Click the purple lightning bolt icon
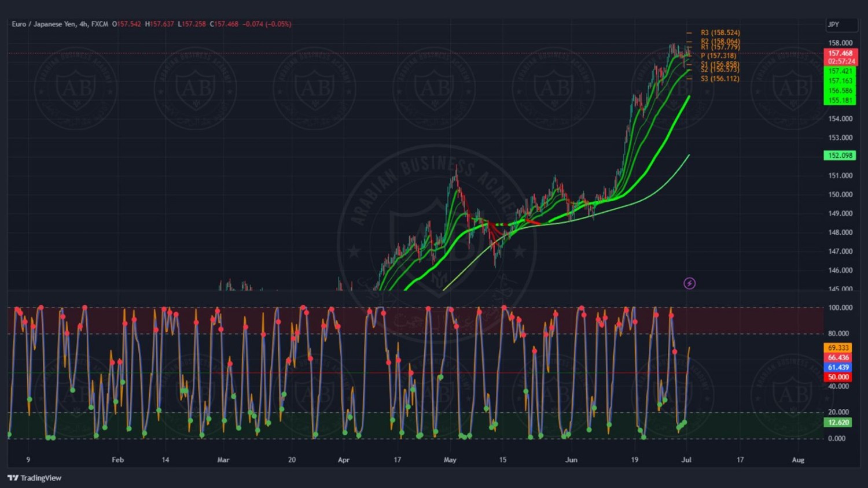This screenshot has width=868, height=488. pyautogui.click(x=689, y=283)
